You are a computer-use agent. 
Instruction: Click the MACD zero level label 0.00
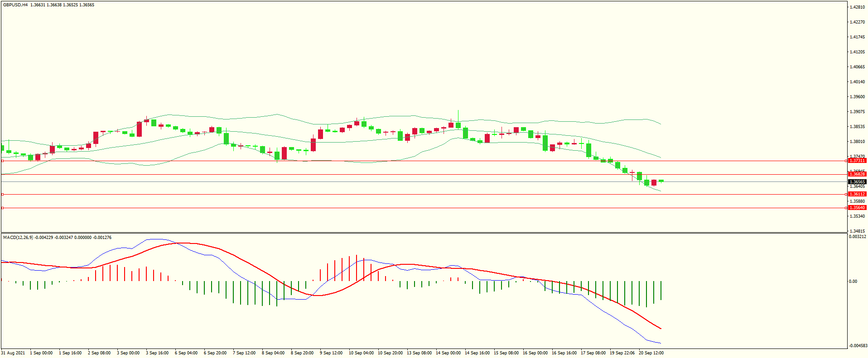(x=853, y=282)
